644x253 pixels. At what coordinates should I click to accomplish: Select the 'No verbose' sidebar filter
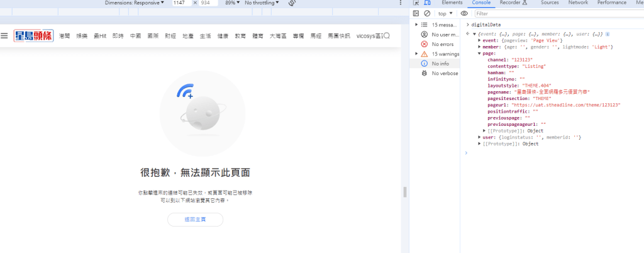[445, 74]
